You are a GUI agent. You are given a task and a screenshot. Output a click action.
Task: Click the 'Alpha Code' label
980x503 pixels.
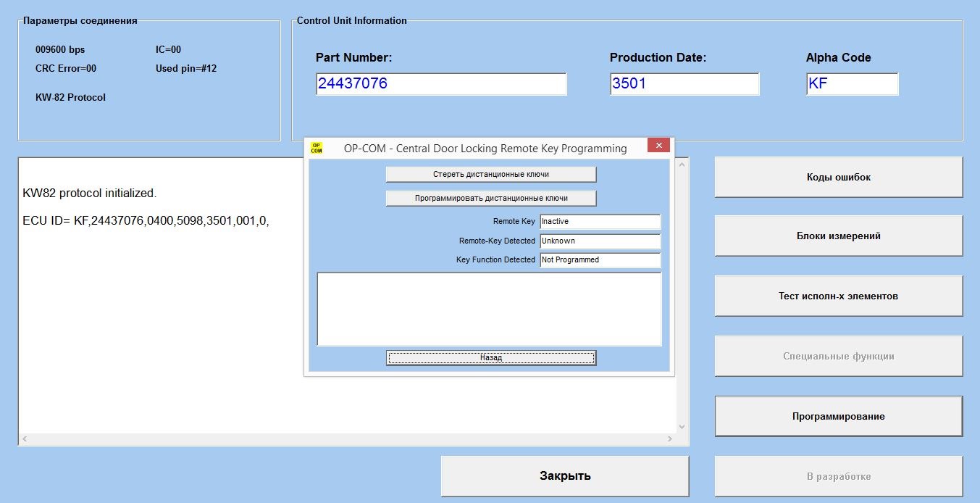pos(839,58)
